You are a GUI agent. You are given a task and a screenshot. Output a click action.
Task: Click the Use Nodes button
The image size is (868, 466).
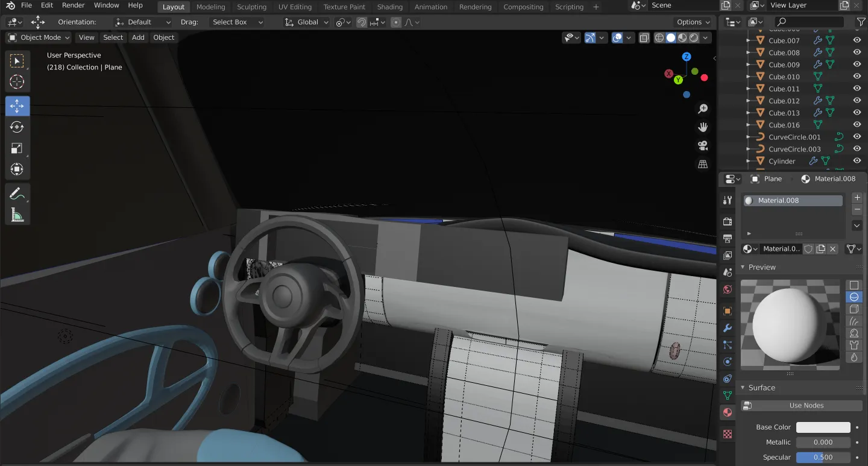(806, 406)
